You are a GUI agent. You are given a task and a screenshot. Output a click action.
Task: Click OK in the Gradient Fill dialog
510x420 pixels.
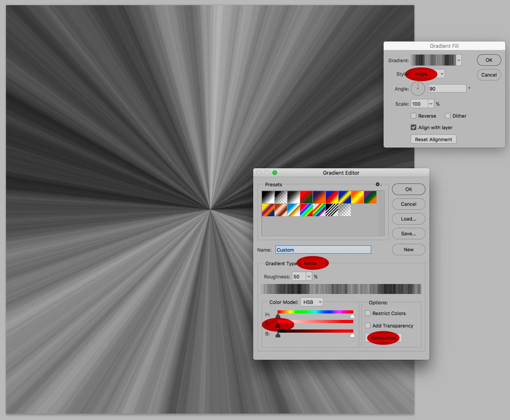[x=489, y=60]
